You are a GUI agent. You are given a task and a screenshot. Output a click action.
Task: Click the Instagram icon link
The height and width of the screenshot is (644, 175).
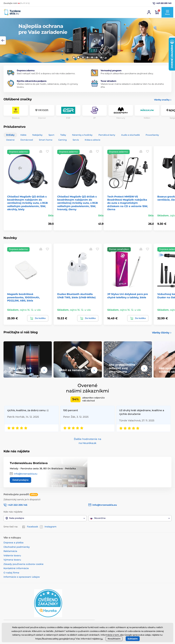(x=41, y=527)
